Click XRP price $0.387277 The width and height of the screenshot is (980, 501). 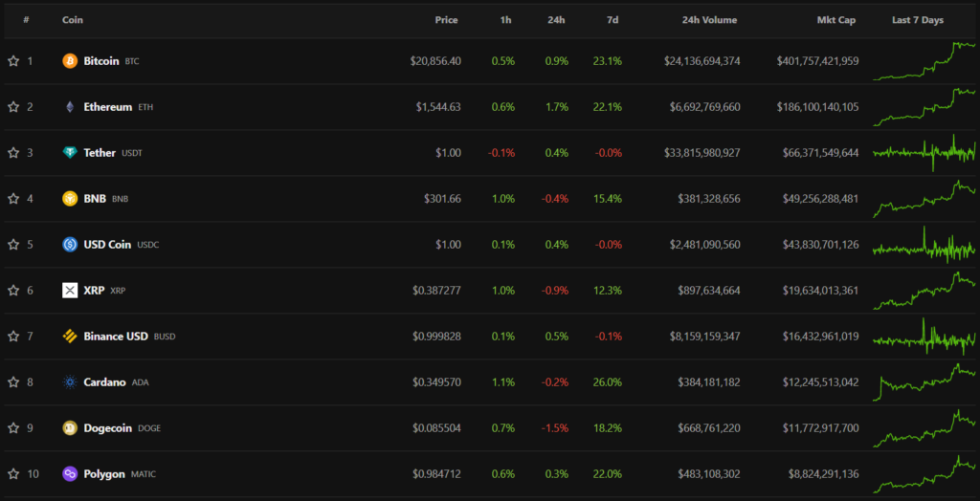(436, 291)
